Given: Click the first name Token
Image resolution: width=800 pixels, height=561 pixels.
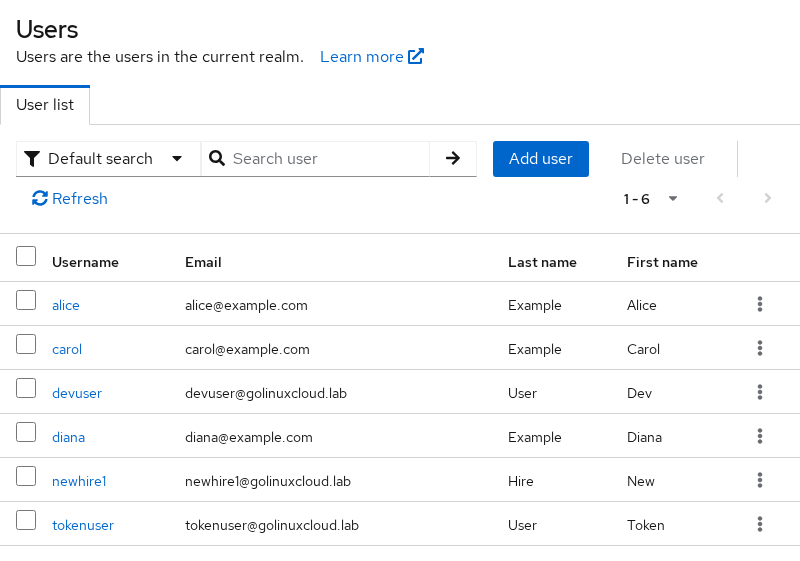Looking at the screenshot, I should tap(645, 525).
